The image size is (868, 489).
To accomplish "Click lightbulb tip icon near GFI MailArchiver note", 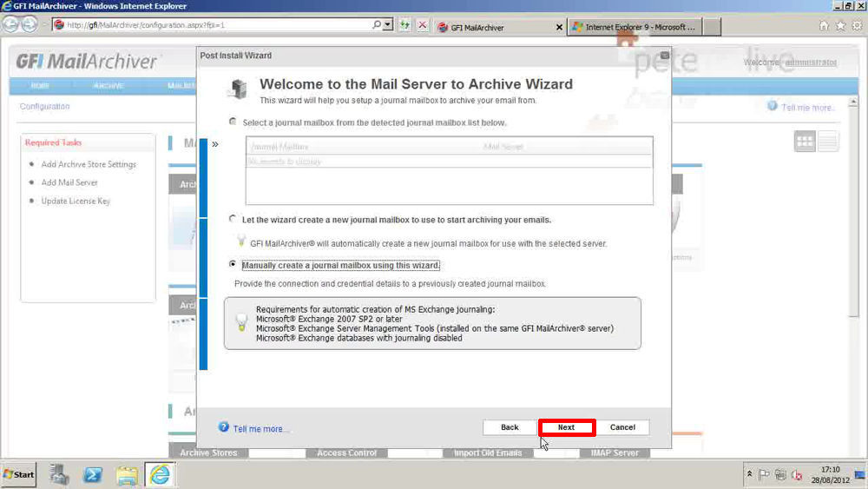I will point(241,241).
